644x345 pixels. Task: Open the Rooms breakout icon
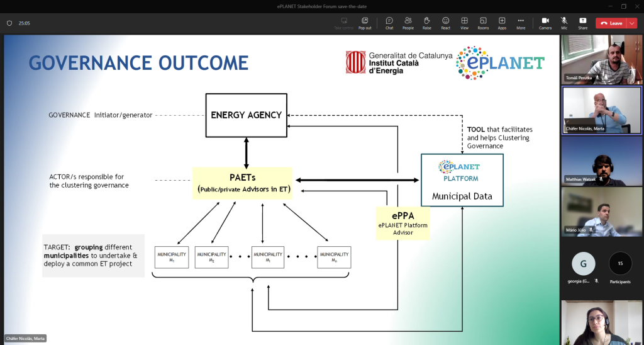click(483, 23)
